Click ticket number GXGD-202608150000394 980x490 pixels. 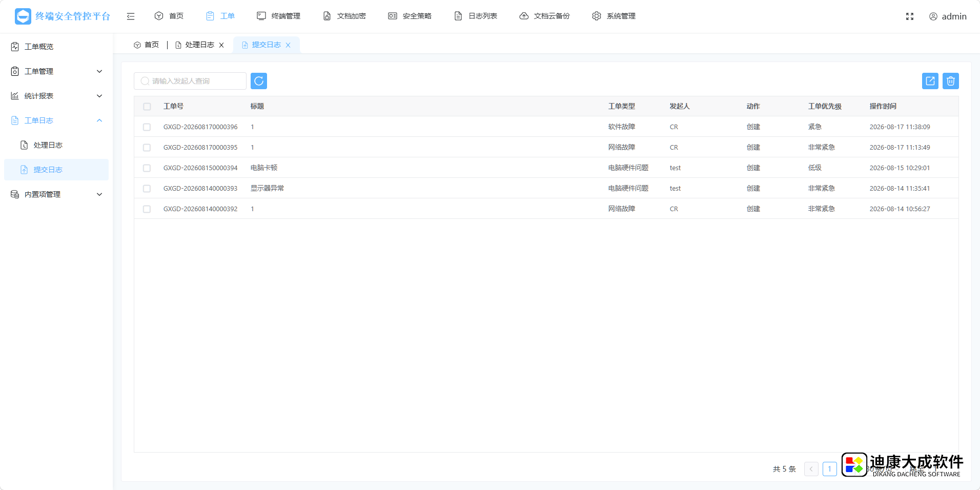click(x=200, y=168)
